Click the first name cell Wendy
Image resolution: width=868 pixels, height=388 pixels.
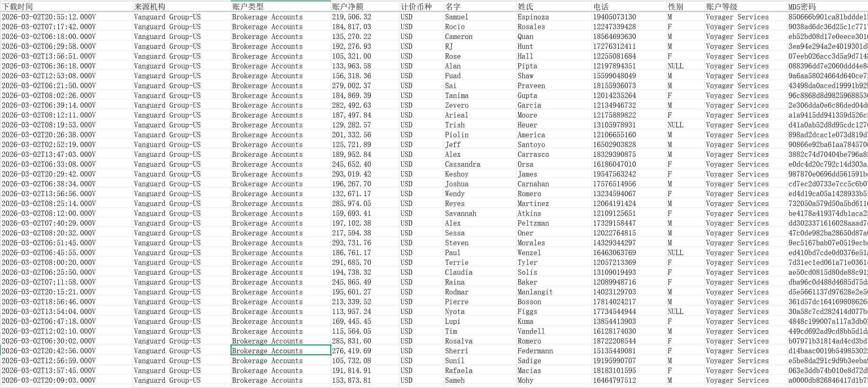480,194
